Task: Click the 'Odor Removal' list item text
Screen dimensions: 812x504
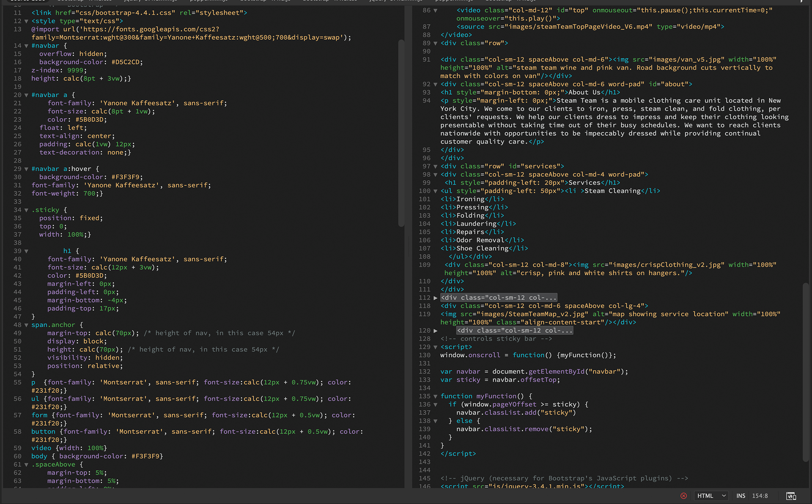Action: [x=480, y=240]
